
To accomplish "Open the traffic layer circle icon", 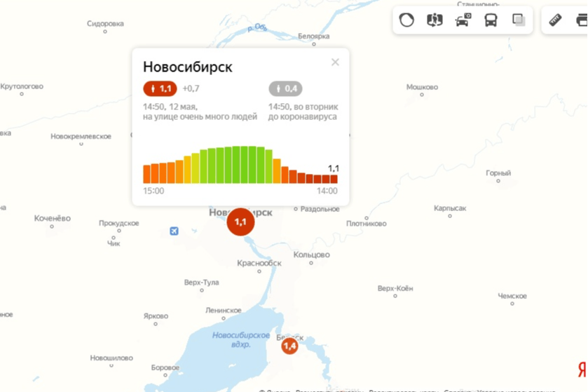I will pyautogui.click(x=406, y=20).
